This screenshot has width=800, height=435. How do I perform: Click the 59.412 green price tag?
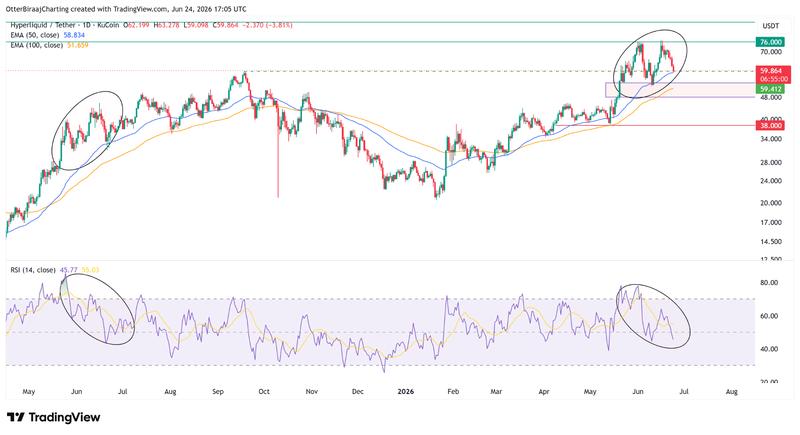[769, 89]
